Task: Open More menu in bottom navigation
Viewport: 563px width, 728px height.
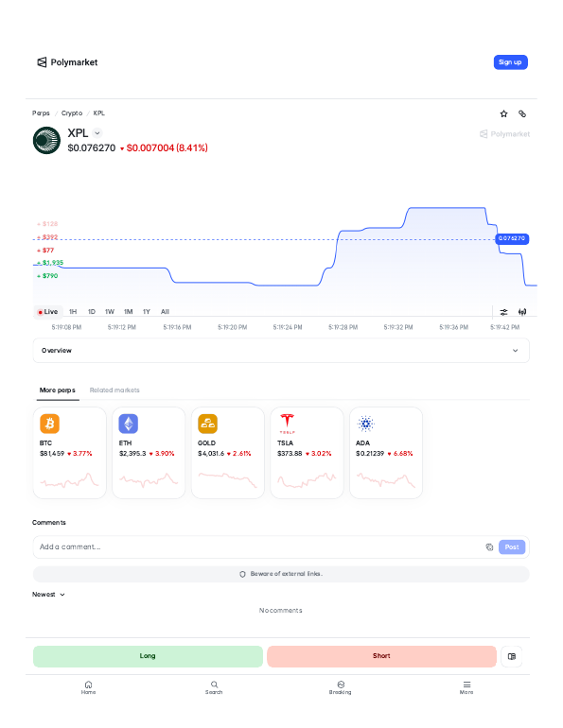Action: point(466,687)
